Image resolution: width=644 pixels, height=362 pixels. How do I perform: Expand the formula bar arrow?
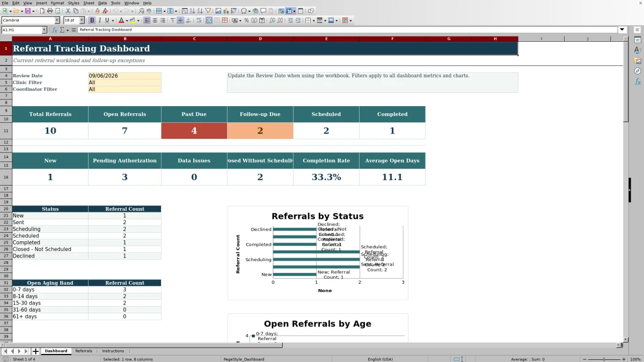623,30
